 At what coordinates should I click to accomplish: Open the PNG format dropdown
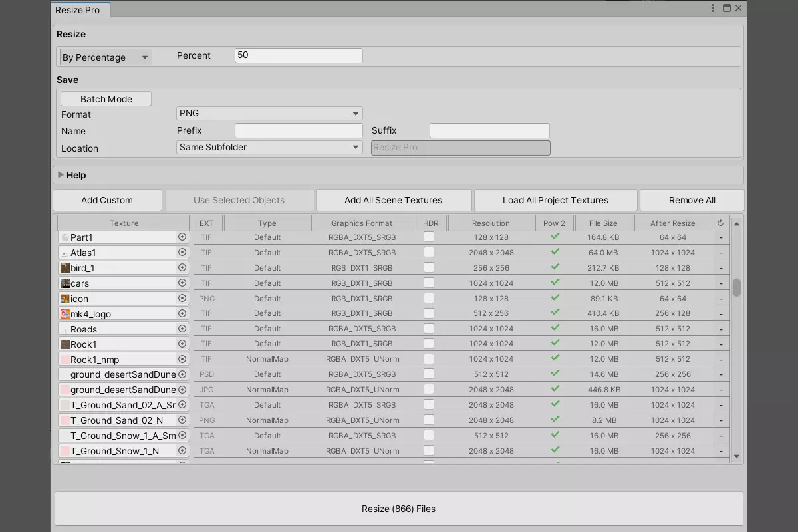[269, 114]
